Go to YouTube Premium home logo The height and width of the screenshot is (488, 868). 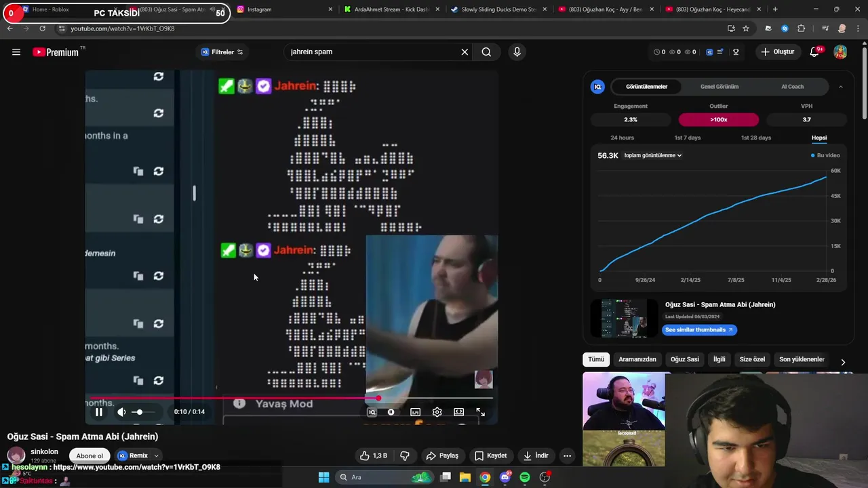[56, 52]
